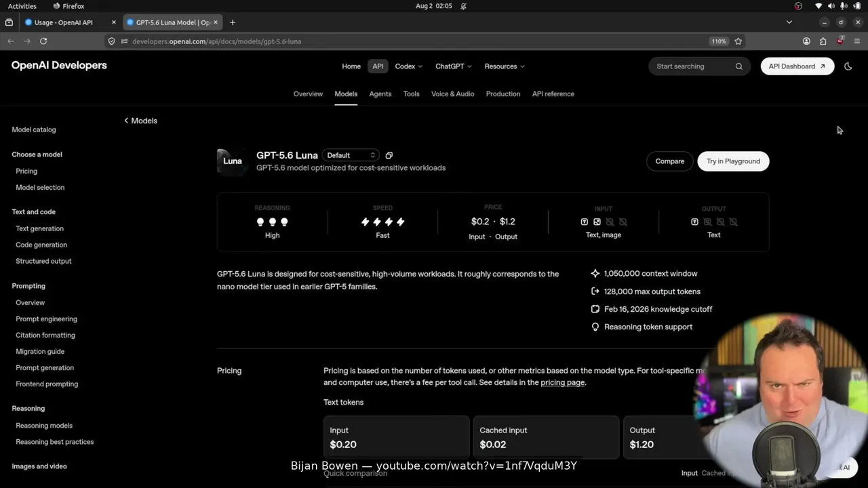Image resolution: width=868 pixels, height=488 pixels.
Task: Click the OpenAI Developers logo
Action: [59, 66]
